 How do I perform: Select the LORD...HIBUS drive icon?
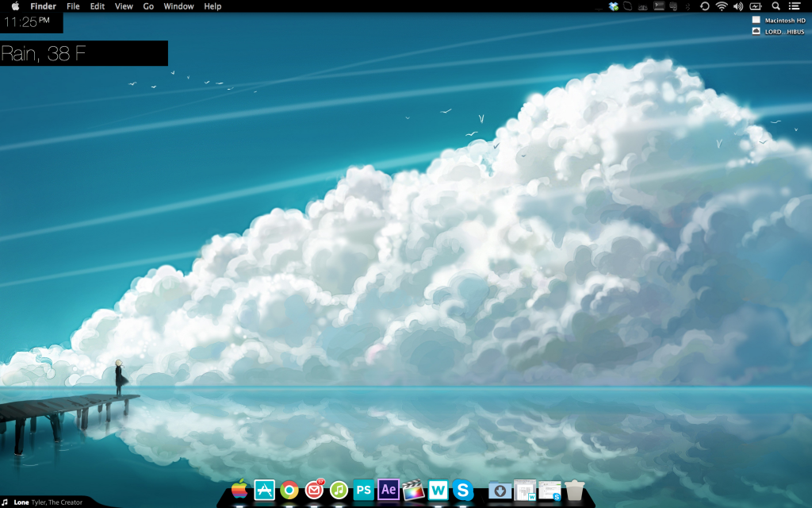(x=779, y=32)
